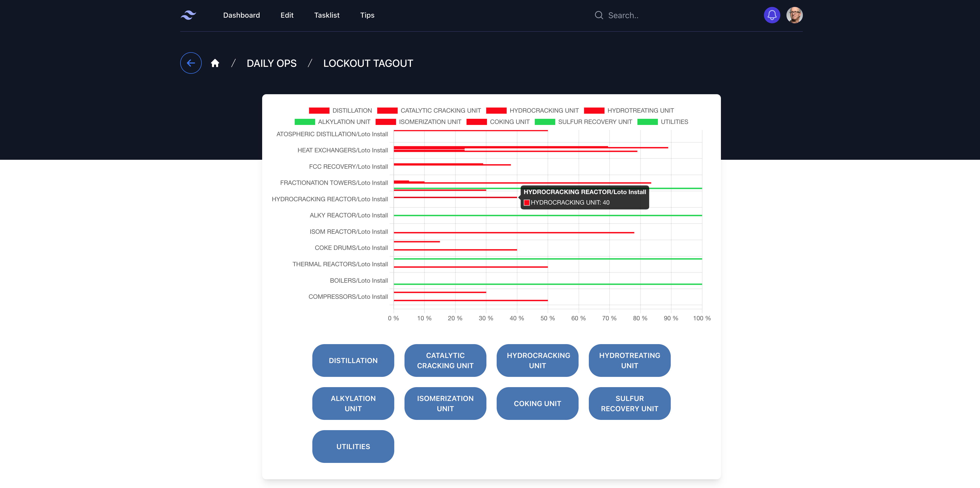Image resolution: width=980 pixels, height=488 pixels.
Task: Click the search magnifier icon
Action: (x=599, y=15)
